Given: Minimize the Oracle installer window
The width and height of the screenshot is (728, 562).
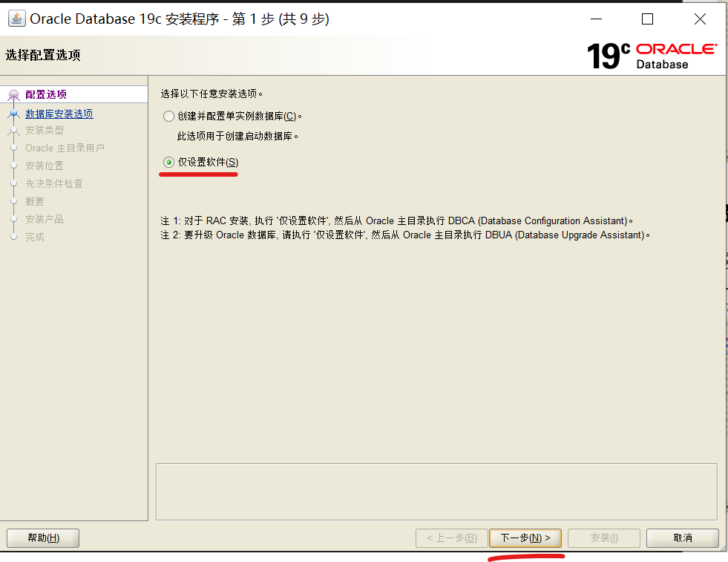Looking at the screenshot, I should (x=596, y=19).
